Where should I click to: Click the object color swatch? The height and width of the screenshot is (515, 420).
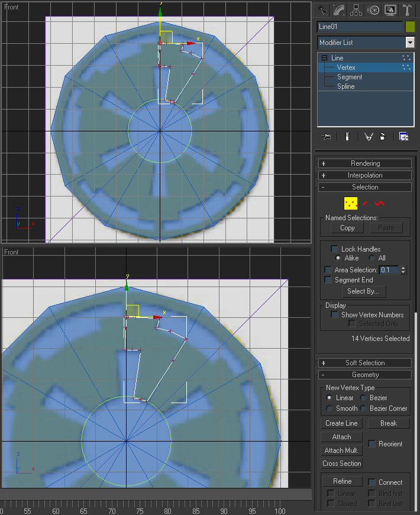(410, 27)
